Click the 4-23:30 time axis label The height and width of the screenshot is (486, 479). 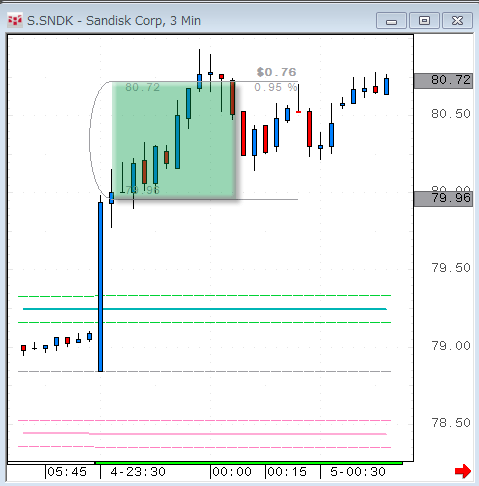pos(138,472)
